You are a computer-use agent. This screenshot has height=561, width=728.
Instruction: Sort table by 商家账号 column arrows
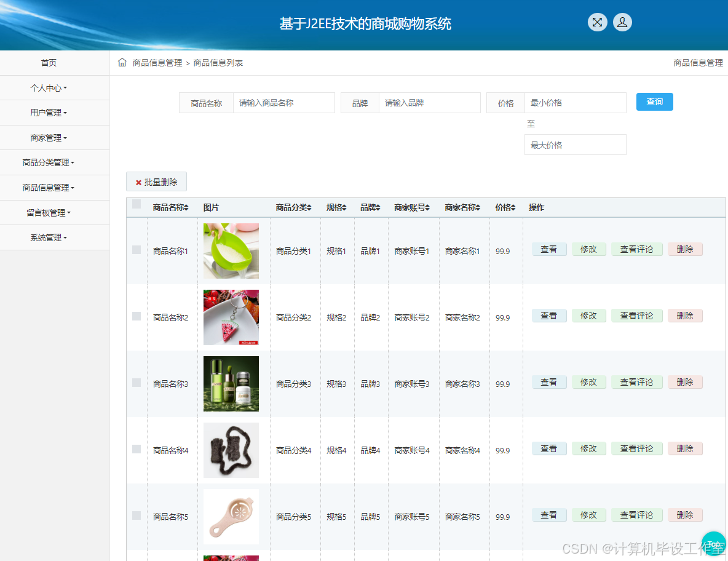[427, 207]
